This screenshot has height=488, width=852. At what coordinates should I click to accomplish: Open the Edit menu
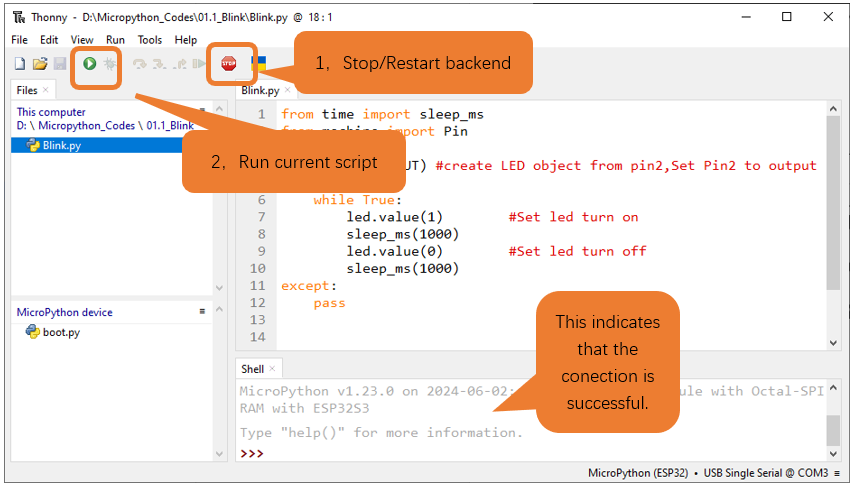tap(49, 40)
